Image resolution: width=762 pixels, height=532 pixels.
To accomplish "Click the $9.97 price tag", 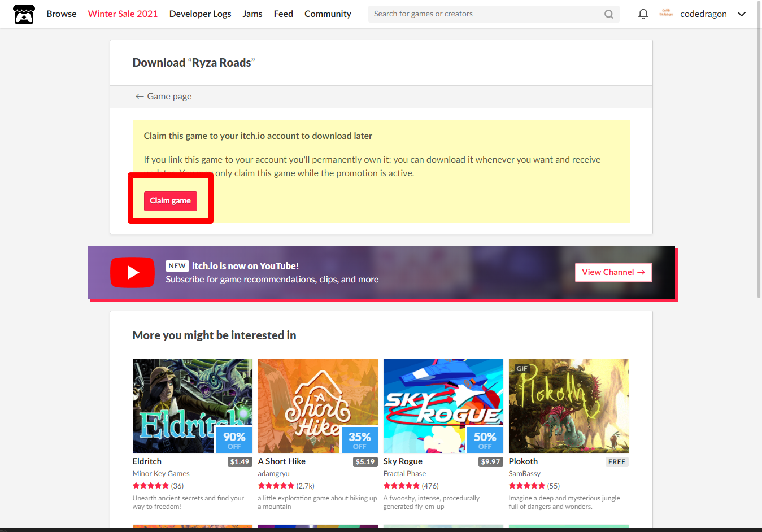I will [x=490, y=462].
